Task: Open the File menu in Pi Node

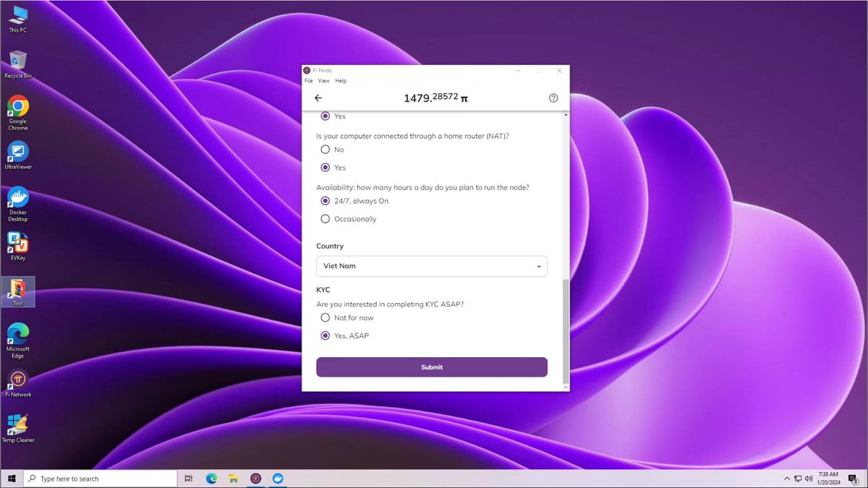Action: pos(309,81)
